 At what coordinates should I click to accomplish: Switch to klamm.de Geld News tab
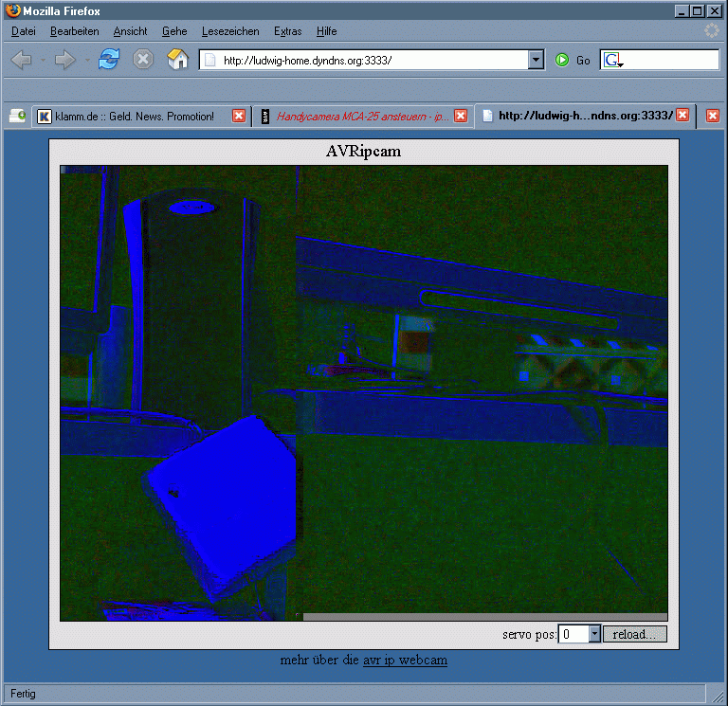tap(141, 116)
